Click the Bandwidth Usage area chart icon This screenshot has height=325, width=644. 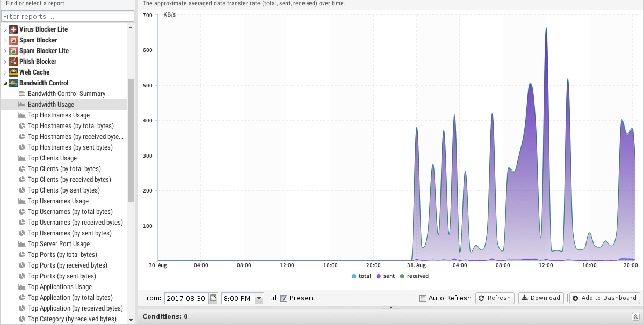pos(22,105)
